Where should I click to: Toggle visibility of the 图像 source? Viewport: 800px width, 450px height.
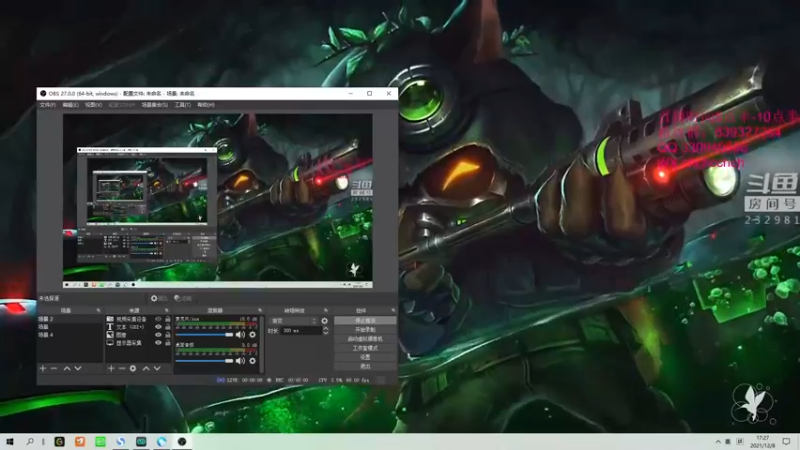coord(158,335)
